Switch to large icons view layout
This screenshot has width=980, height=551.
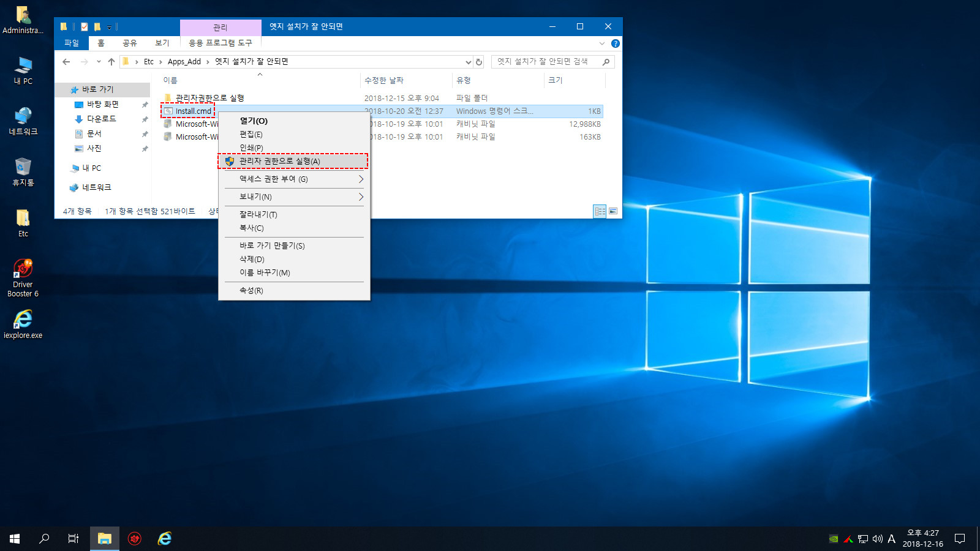[x=613, y=211]
